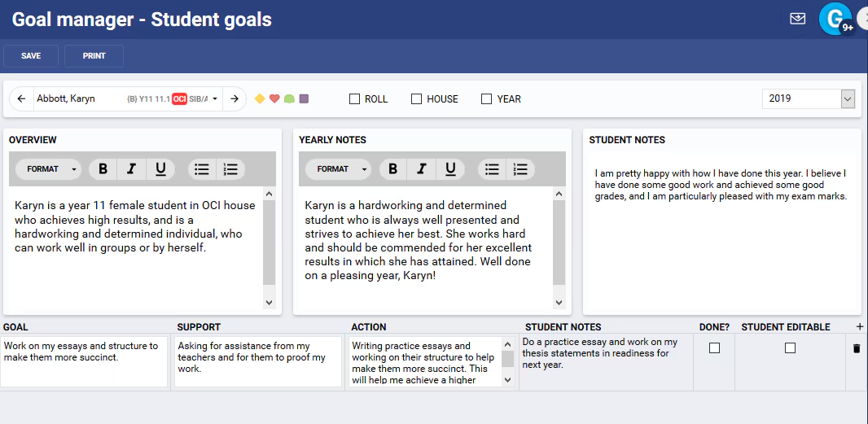Click the purple square color indicator
868x424 pixels.
pos(304,99)
